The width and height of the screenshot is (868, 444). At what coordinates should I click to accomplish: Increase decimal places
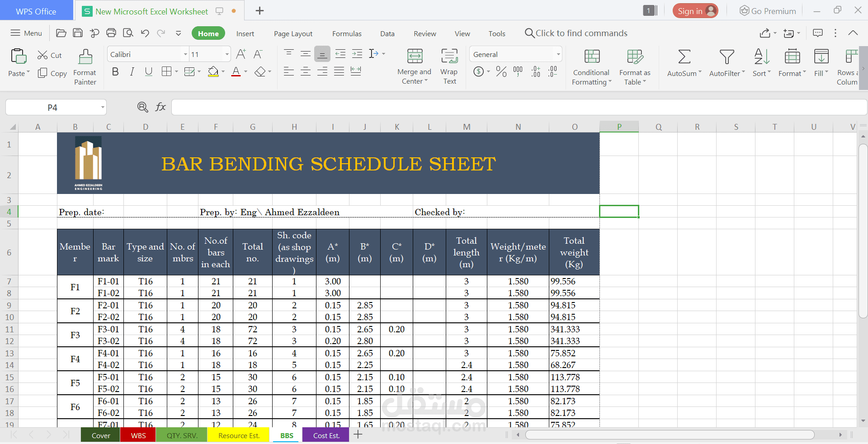coord(536,71)
